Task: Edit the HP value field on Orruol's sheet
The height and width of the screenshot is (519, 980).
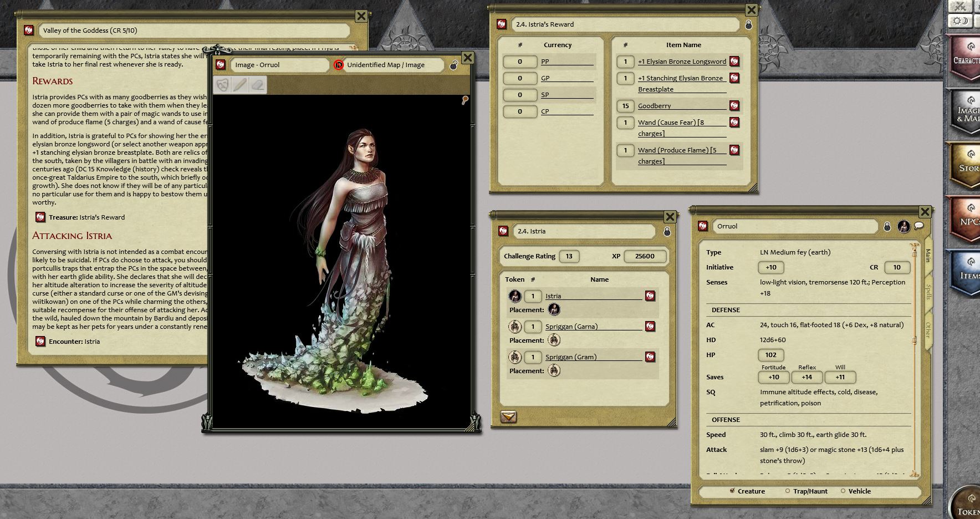Action: tap(771, 355)
